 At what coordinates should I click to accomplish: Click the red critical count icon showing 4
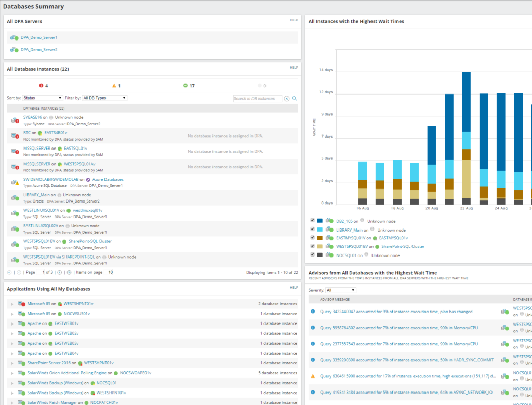[42, 86]
